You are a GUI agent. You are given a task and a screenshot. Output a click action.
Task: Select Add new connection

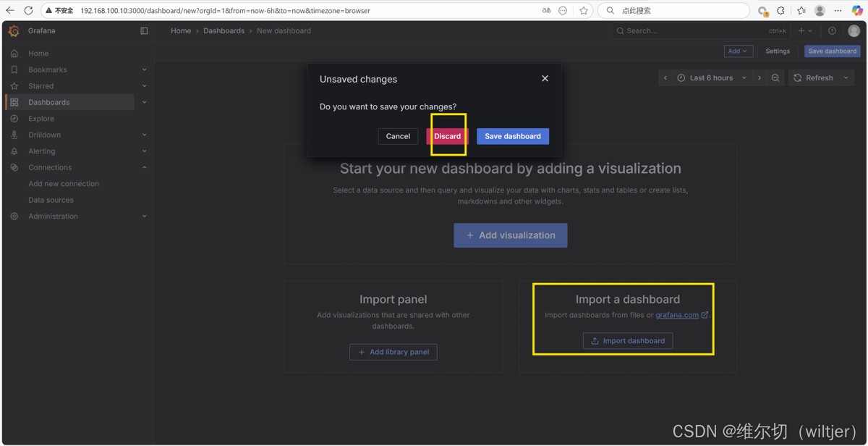click(64, 184)
